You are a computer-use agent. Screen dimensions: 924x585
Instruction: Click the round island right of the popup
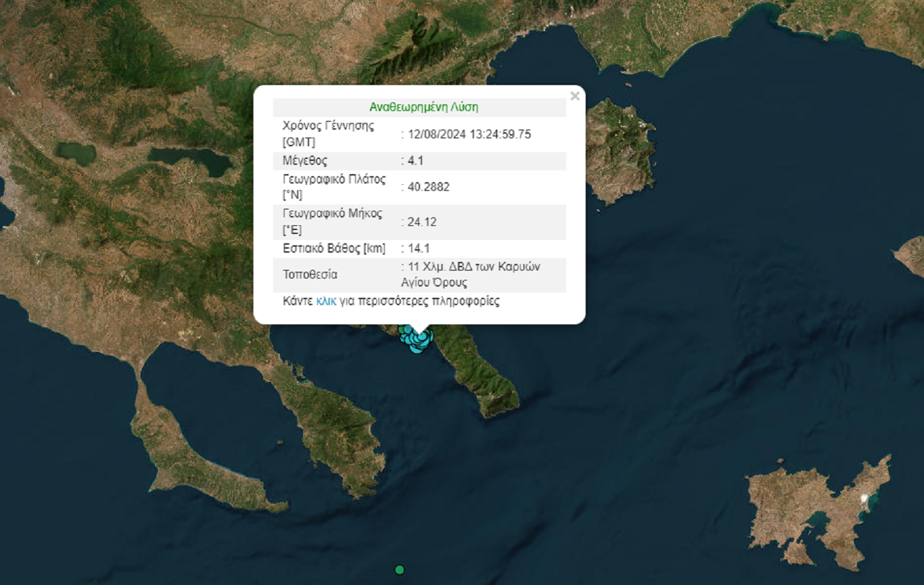coord(620,153)
